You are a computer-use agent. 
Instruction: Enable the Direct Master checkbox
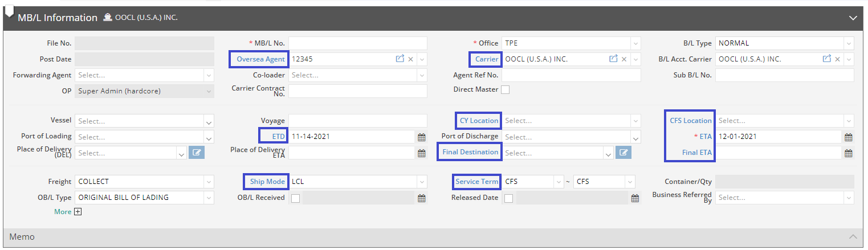pos(505,89)
